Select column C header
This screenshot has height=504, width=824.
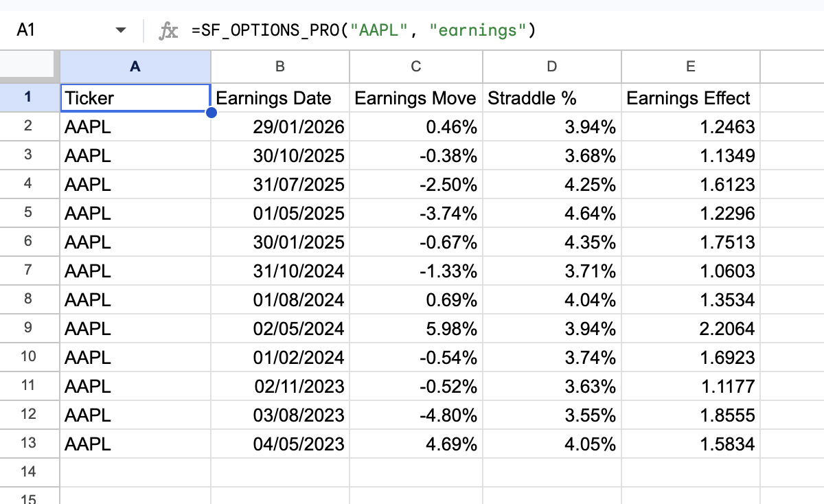point(416,66)
